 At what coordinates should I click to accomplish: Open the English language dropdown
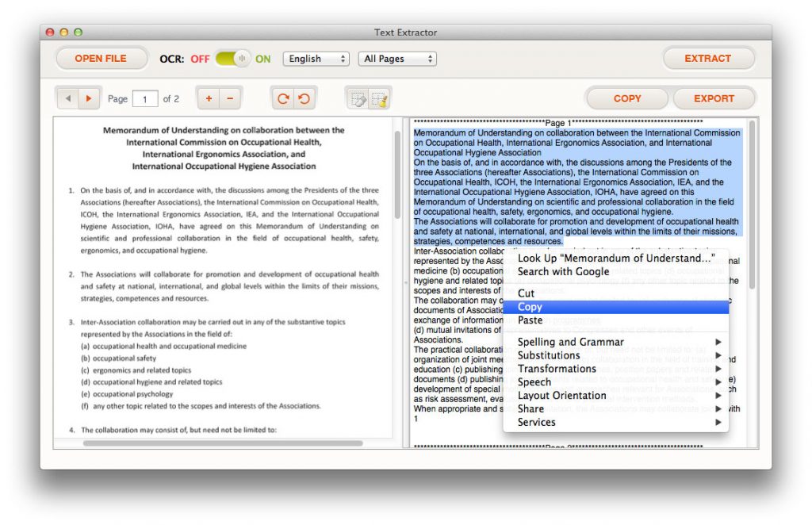tap(316, 59)
